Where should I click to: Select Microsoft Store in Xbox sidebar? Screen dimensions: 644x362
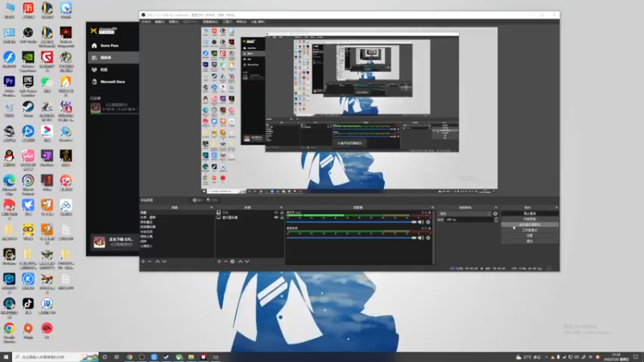(x=113, y=82)
